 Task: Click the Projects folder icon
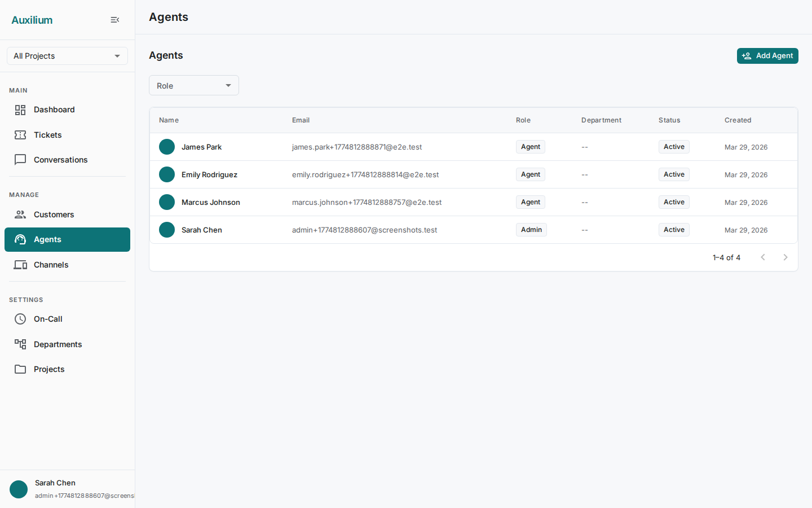(20, 369)
